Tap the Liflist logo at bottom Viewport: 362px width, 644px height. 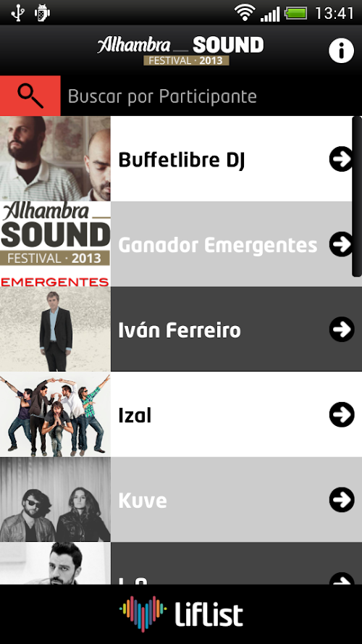(x=181, y=614)
